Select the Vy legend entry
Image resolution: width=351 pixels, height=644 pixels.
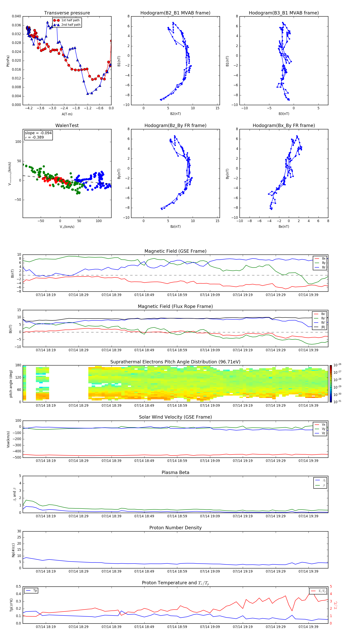[320, 429]
